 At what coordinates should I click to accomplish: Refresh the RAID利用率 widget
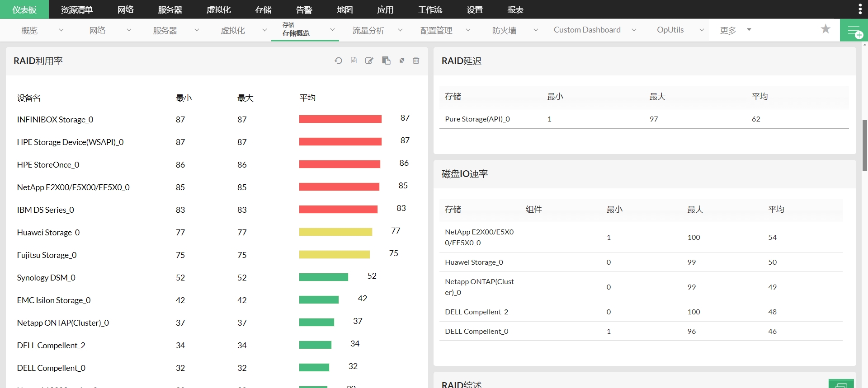coord(338,61)
